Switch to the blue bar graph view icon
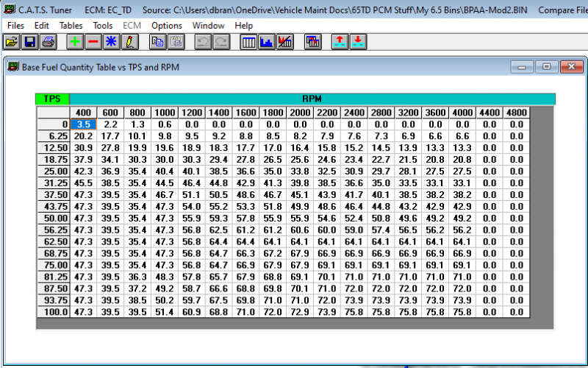 [x=267, y=42]
